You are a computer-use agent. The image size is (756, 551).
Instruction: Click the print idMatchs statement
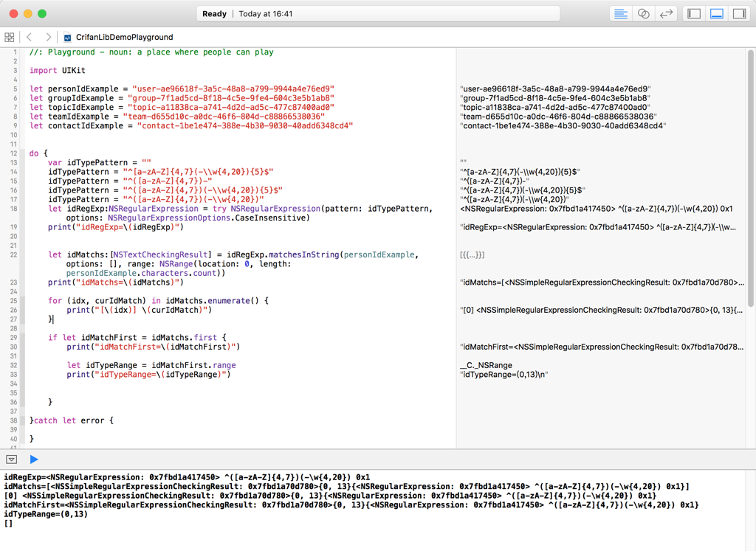click(x=116, y=283)
